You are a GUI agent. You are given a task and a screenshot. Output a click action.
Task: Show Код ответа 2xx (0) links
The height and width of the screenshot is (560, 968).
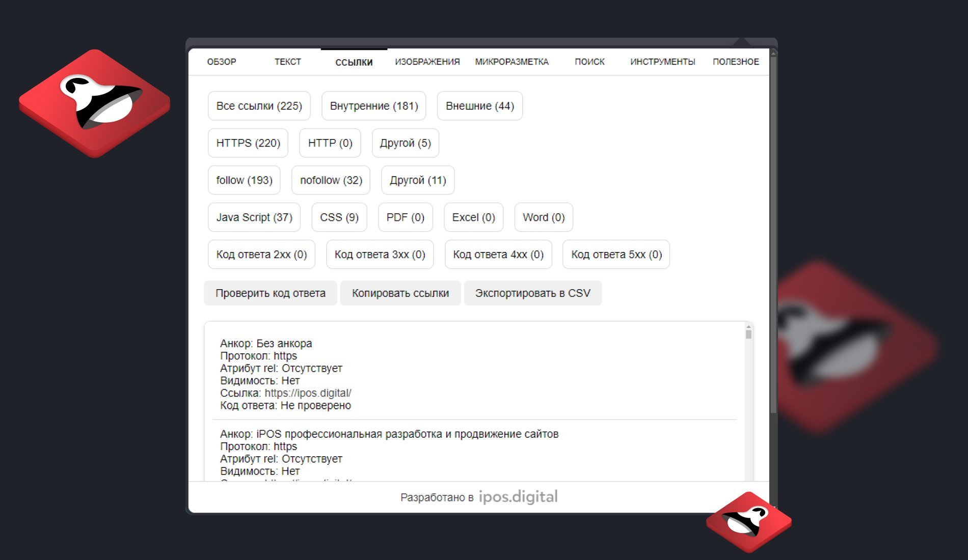[x=261, y=255]
